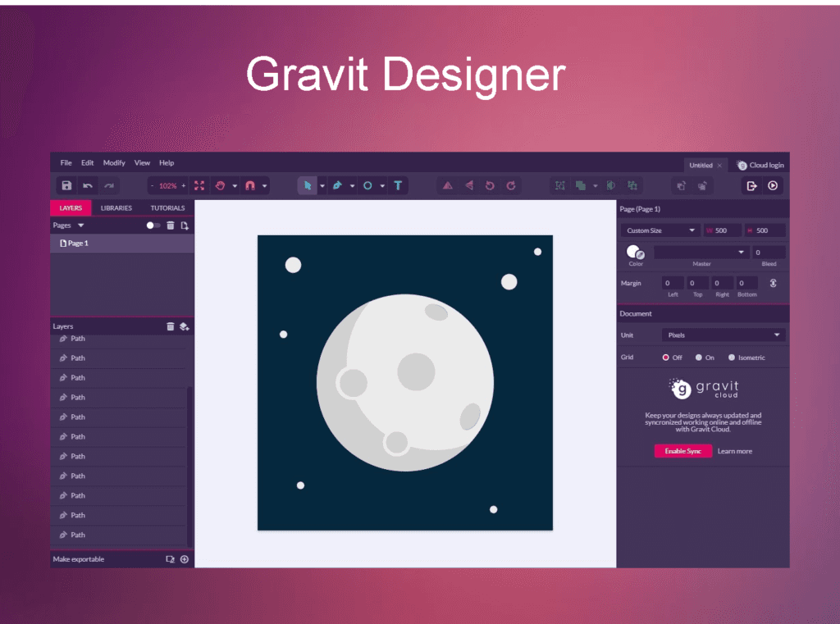This screenshot has width=840, height=624.
Task: Select the Layers tab
Action: (x=71, y=207)
